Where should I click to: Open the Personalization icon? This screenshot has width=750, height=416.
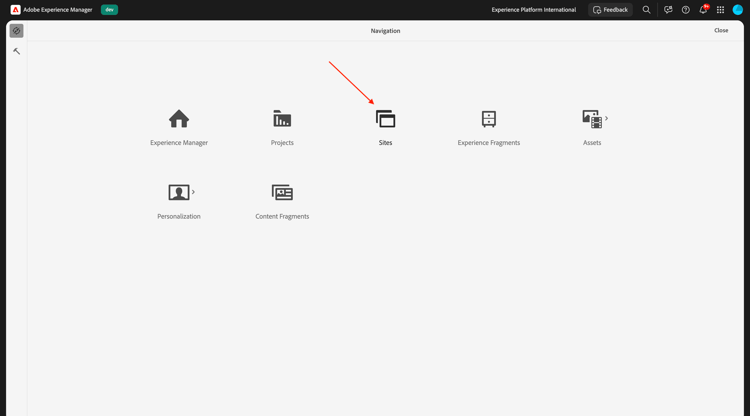179,192
